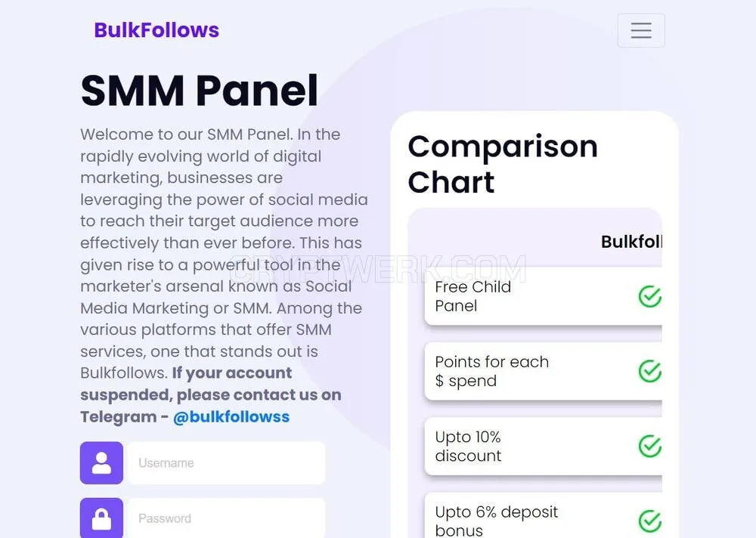
Task: Select the Upto 6% deposit bonus row
Action: click(544, 516)
